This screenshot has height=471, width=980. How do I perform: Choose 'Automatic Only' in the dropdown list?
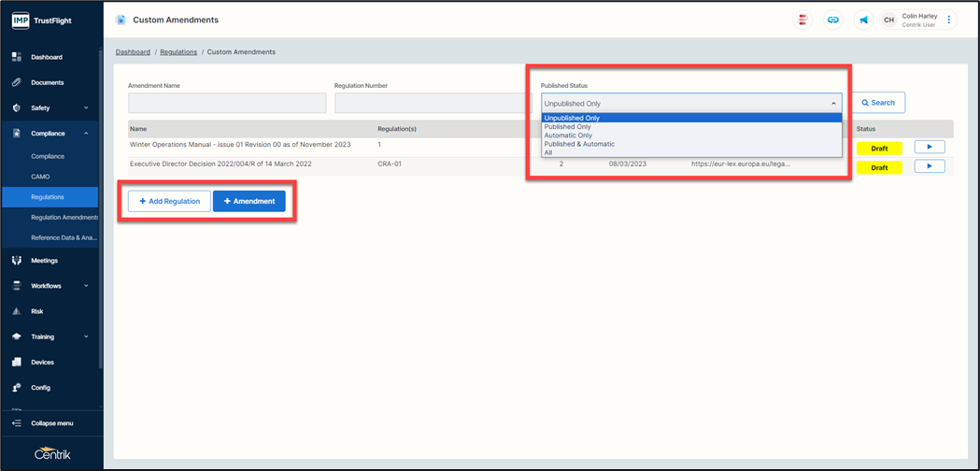coord(568,136)
